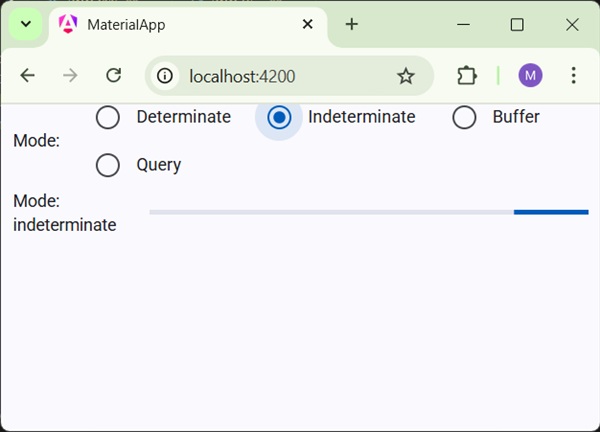Expand the tab search dropdown arrow
The width and height of the screenshot is (600, 432).
(x=26, y=24)
